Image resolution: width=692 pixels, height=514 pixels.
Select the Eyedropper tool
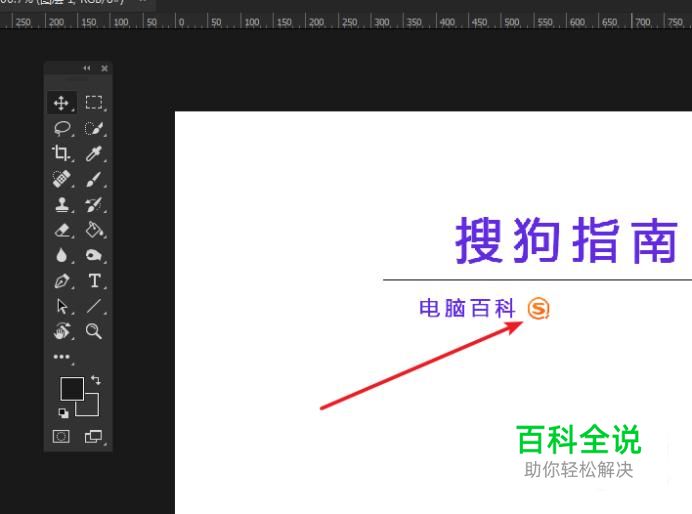94,154
